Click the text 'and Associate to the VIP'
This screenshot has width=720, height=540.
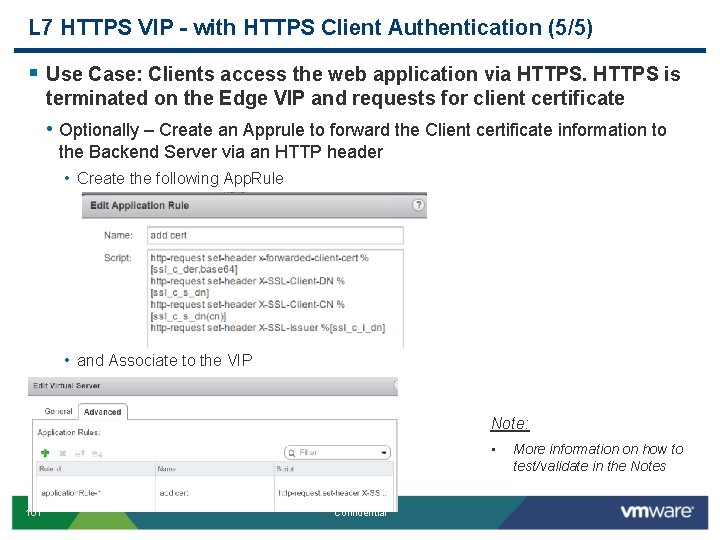pos(164,360)
